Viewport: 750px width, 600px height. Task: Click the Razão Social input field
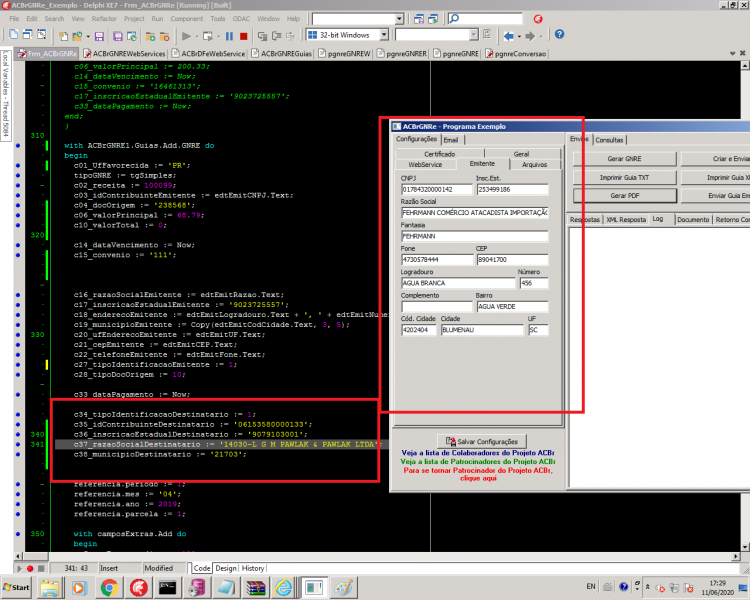pos(474,212)
